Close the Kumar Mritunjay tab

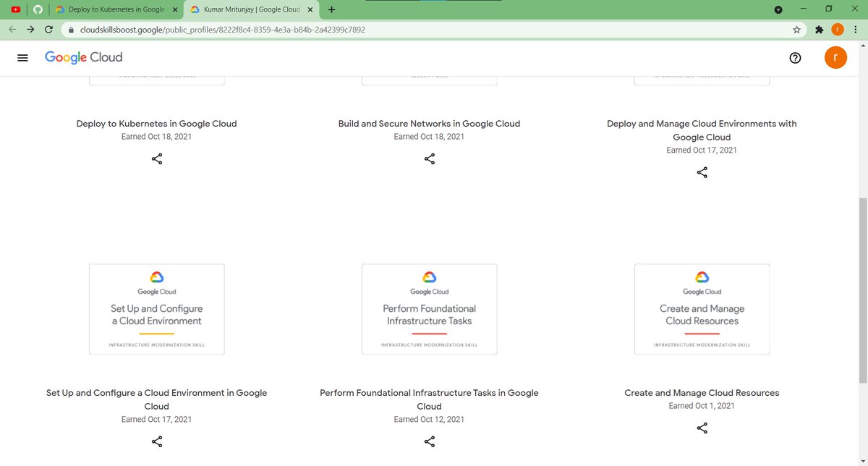tap(310, 9)
